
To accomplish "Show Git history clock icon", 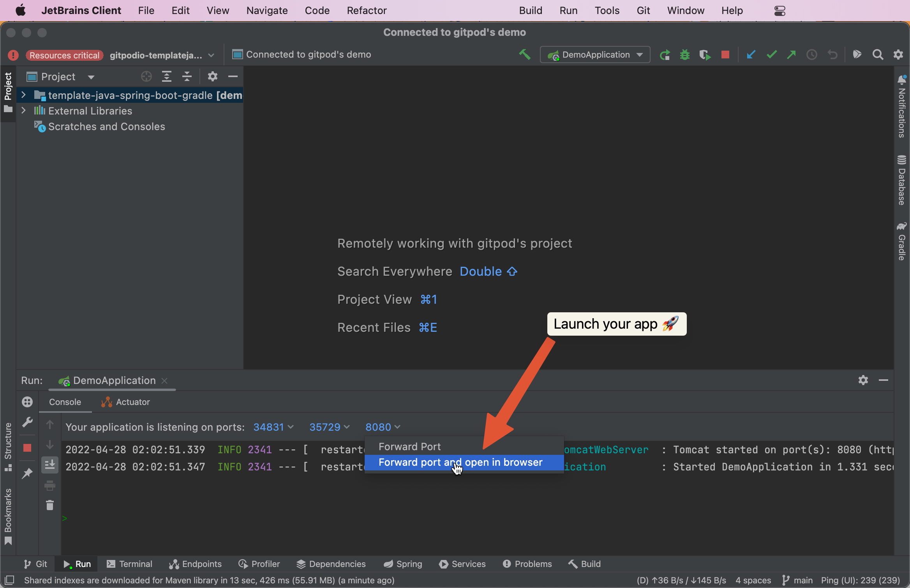I will 811,55.
